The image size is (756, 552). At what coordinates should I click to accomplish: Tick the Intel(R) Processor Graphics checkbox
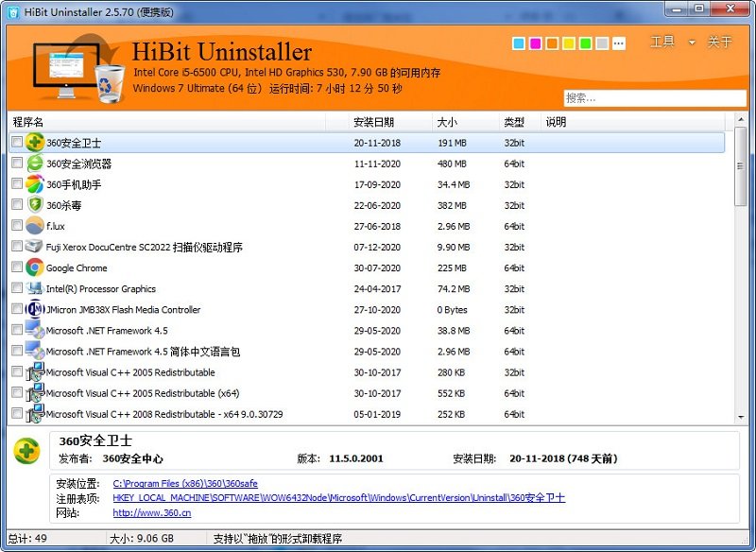click(x=17, y=287)
